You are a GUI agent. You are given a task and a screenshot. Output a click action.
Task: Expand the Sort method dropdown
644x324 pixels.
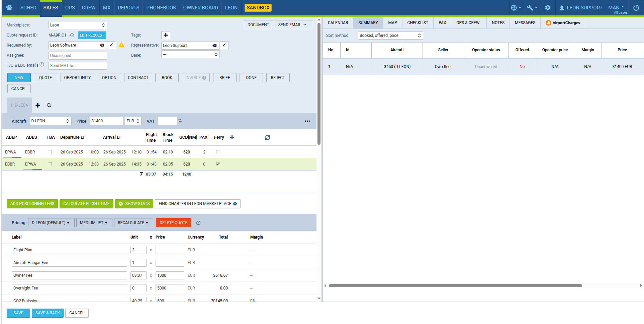click(390, 36)
